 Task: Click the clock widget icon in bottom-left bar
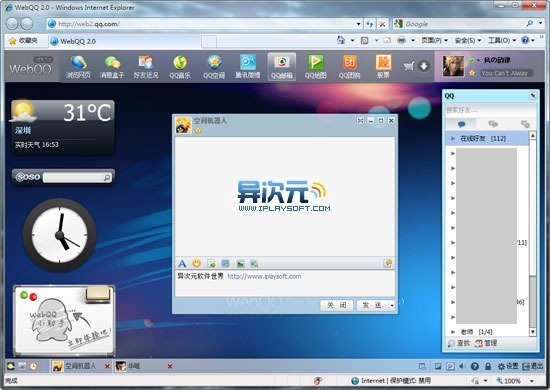pos(33,367)
